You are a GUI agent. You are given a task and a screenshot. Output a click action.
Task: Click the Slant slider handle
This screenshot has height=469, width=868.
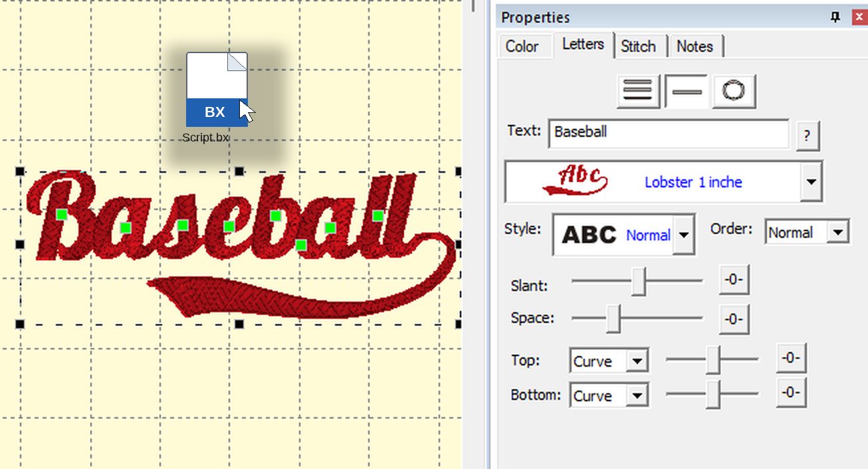[638, 281]
